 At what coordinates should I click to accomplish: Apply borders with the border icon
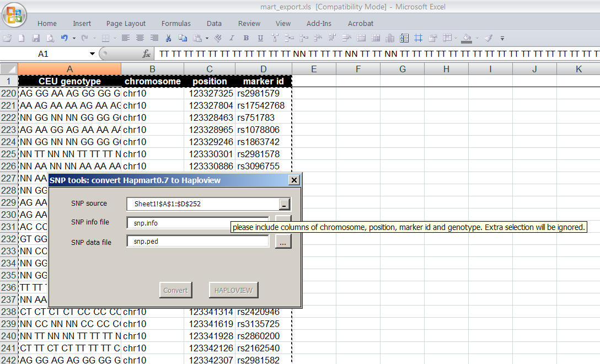(106, 38)
